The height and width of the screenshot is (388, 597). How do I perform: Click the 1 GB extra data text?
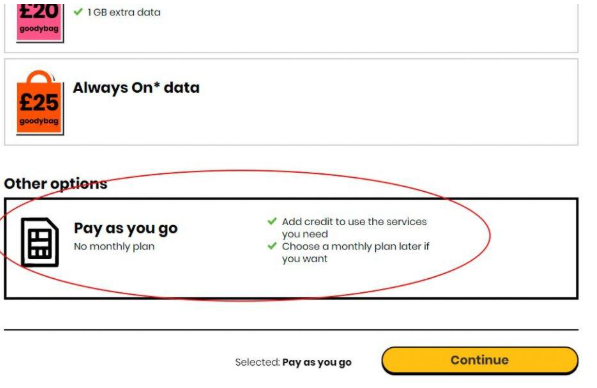coord(124,12)
